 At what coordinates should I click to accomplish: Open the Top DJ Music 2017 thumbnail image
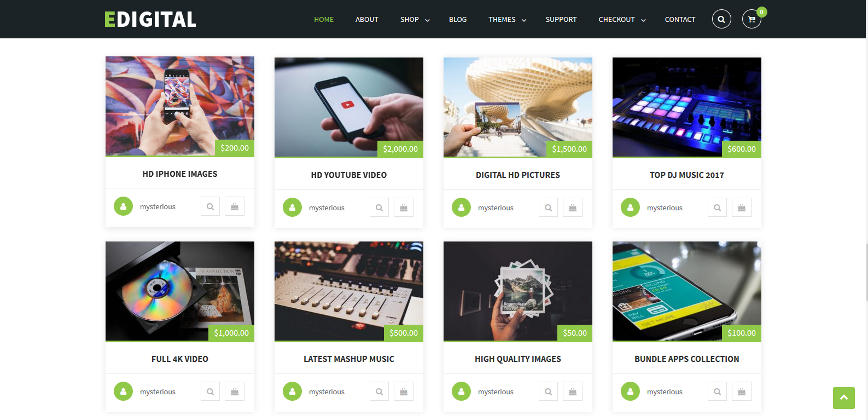pyautogui.click(x=687, y=107)
